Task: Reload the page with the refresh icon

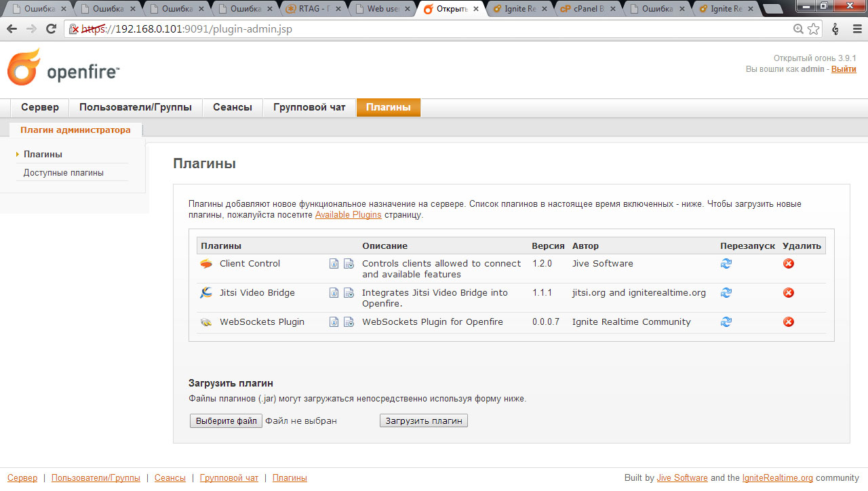Action: pos(51,29)
